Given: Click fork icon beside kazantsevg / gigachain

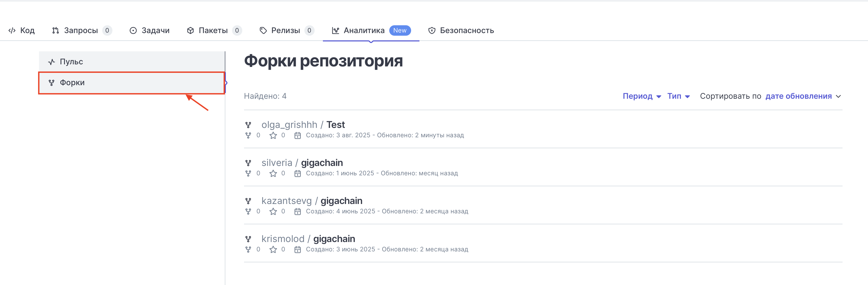Looking at the screenshot, I should point(248,201).
